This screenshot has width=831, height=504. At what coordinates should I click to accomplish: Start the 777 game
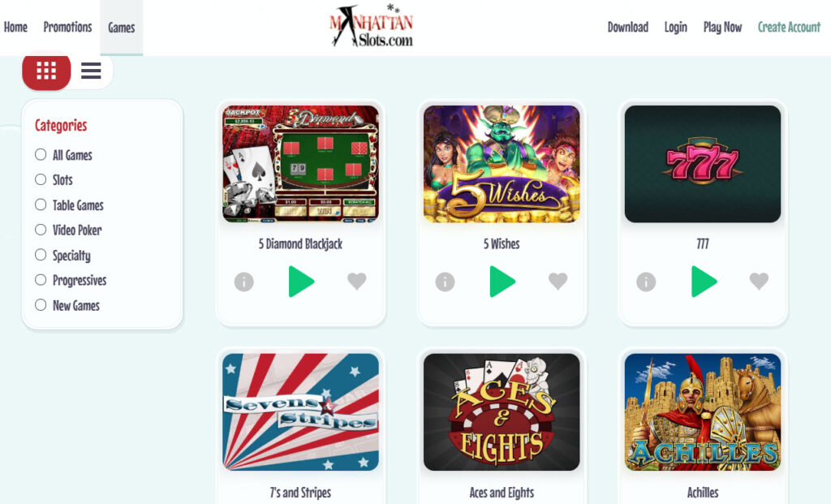tap(704, 282)
